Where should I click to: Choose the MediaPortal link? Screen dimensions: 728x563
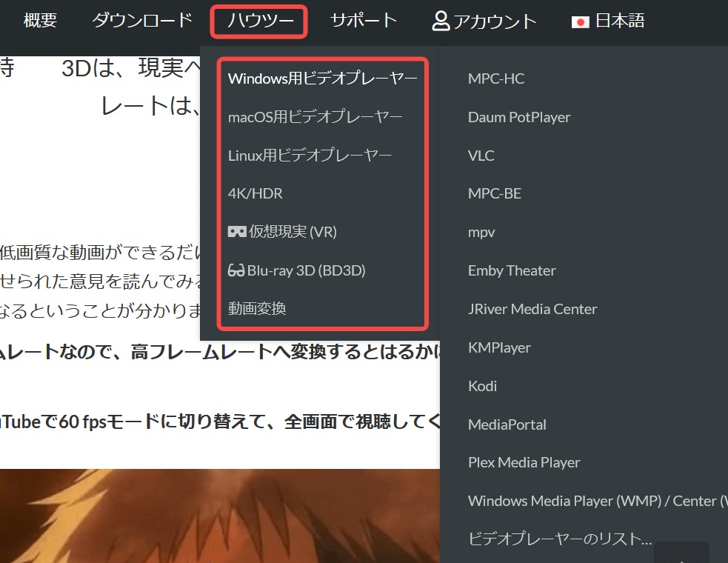click(x=507, y=424)
